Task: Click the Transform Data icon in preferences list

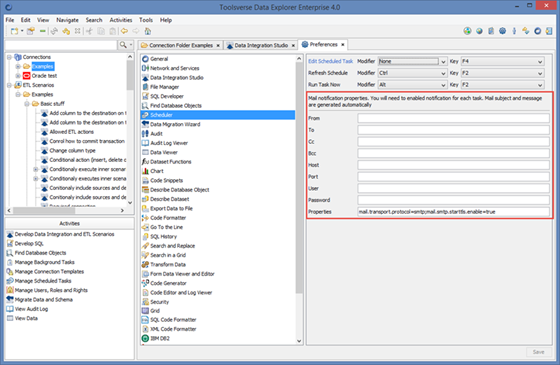Action: point(145,265)
